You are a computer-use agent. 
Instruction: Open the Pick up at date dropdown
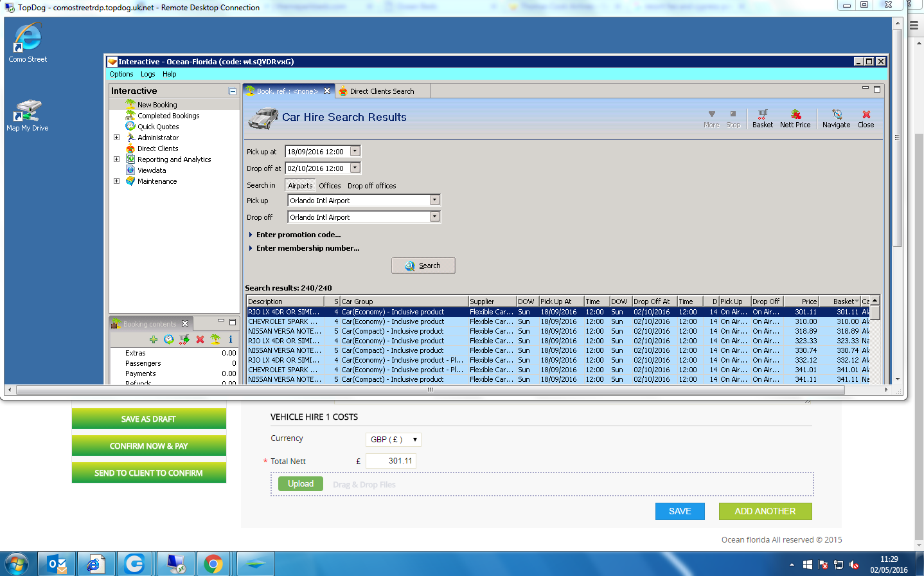355,151
